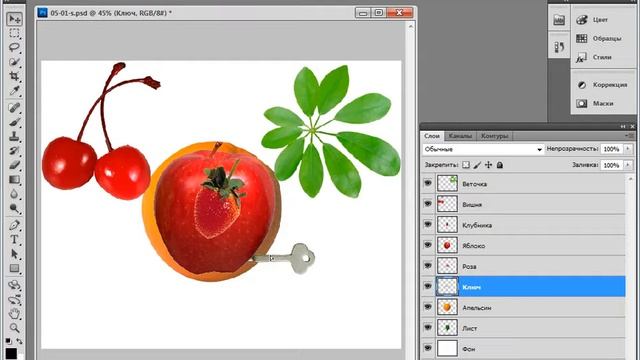Toggle lock transparent pixels

click(x=466, y=165)
